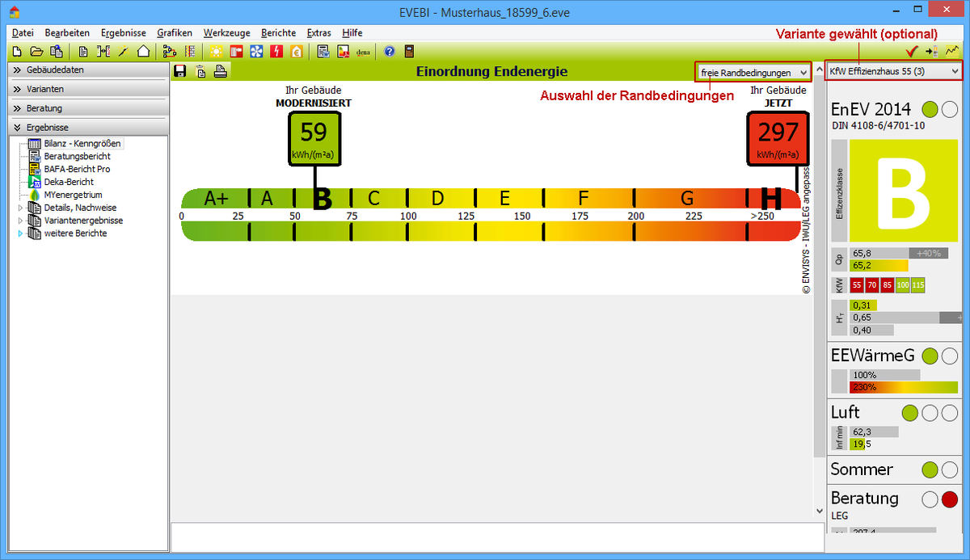Open the Extras menu
The image size is (970, 560).
[x=319, y=33]
